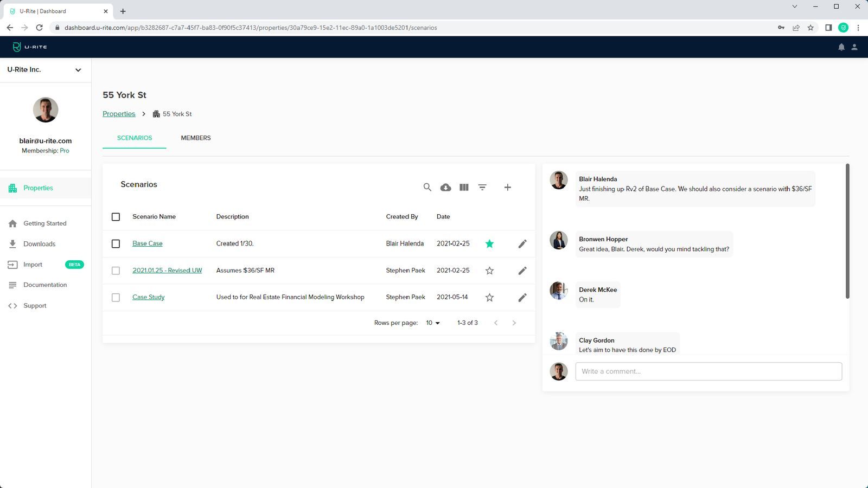Open the column visibility icon
This screenshot has width=868, height=488.
[x=464, y=187]
